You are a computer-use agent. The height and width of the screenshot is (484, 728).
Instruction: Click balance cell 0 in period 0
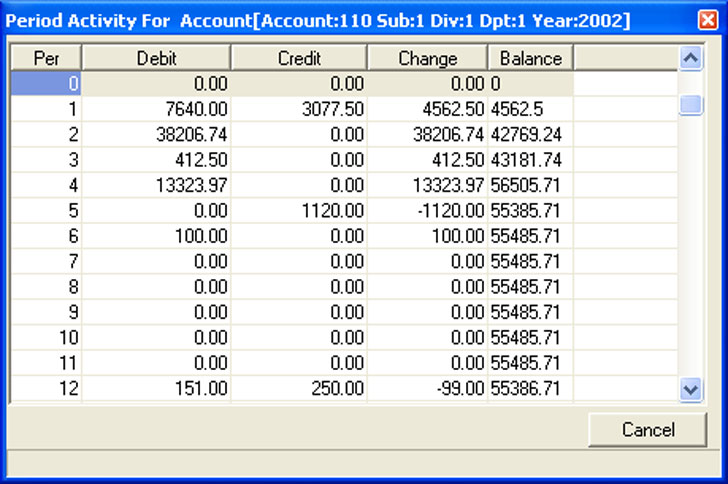pos(531,84)
